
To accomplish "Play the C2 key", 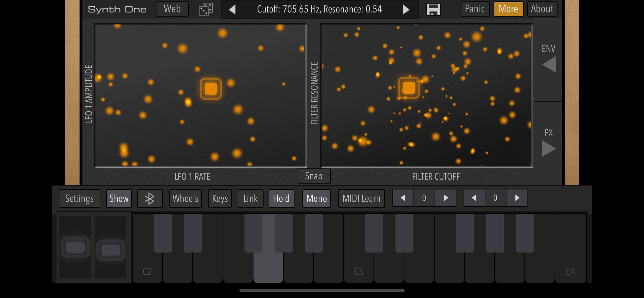I will point(147,268).
